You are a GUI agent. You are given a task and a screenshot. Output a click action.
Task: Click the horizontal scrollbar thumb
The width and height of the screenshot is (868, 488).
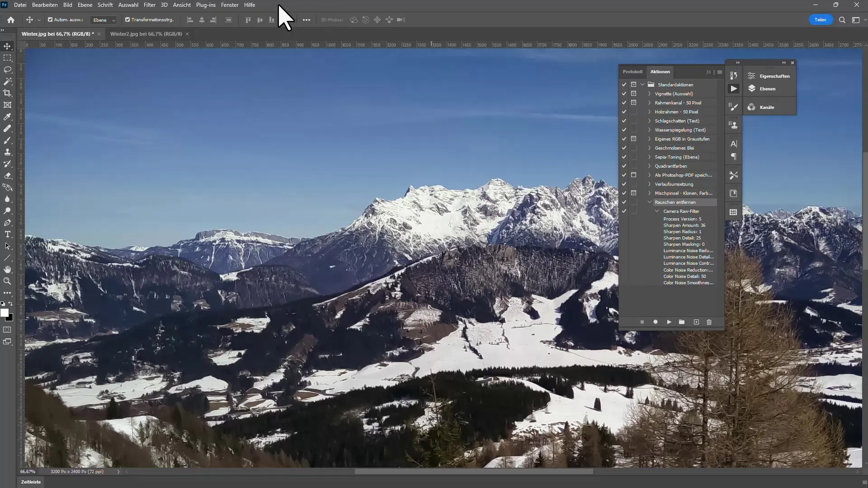[474, 472]
